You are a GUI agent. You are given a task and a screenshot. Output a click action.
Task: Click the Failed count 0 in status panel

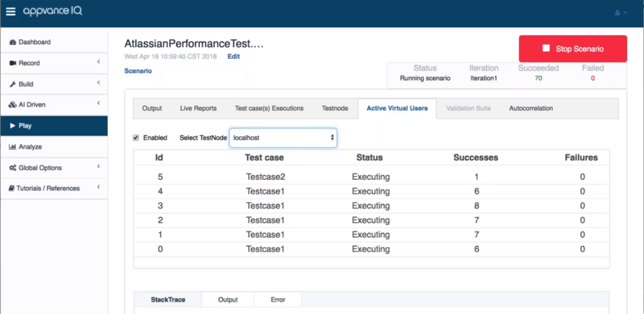593,78
